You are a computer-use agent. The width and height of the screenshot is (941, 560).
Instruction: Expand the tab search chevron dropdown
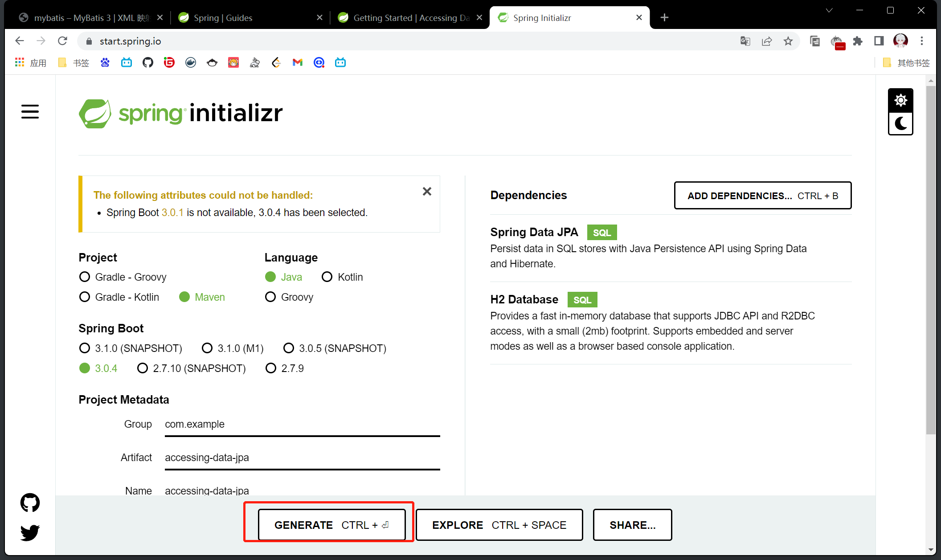[829, 10]
